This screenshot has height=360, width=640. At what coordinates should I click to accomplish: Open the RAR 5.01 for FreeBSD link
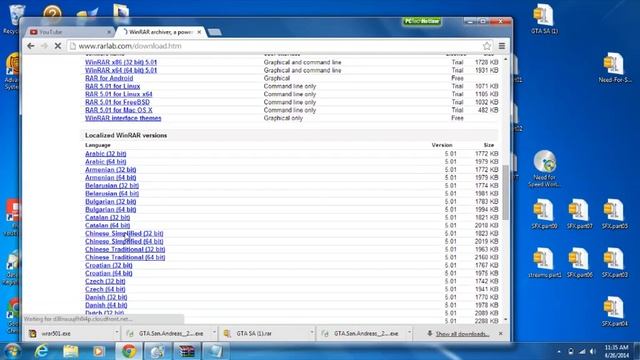pyautogui.click(x=117, y=102)
